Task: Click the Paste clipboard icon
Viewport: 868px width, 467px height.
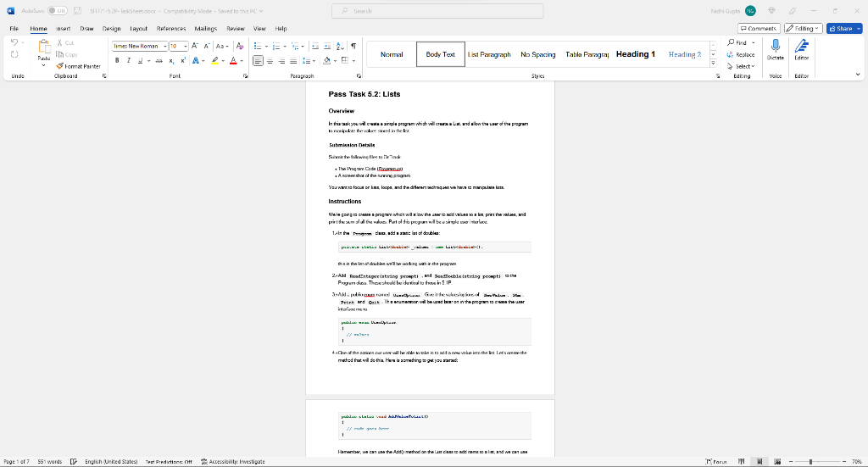Action: tap(44, 47)
